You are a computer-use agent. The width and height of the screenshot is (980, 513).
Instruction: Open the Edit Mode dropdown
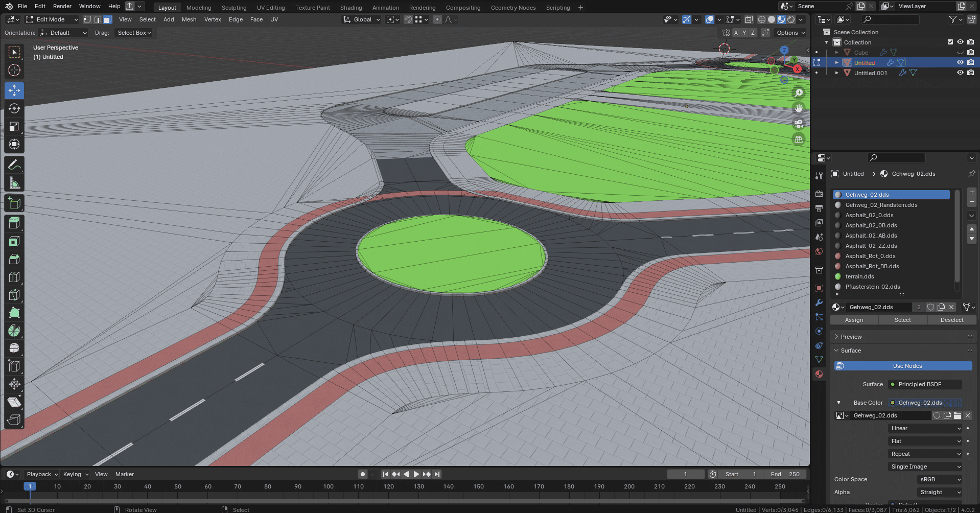coord(52,19)
